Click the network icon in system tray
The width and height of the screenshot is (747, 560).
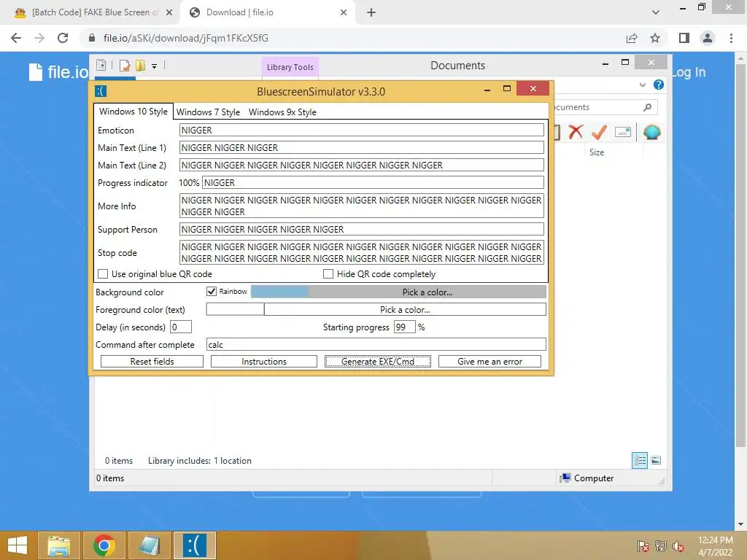pyautogui.click(x=660, y=546)
